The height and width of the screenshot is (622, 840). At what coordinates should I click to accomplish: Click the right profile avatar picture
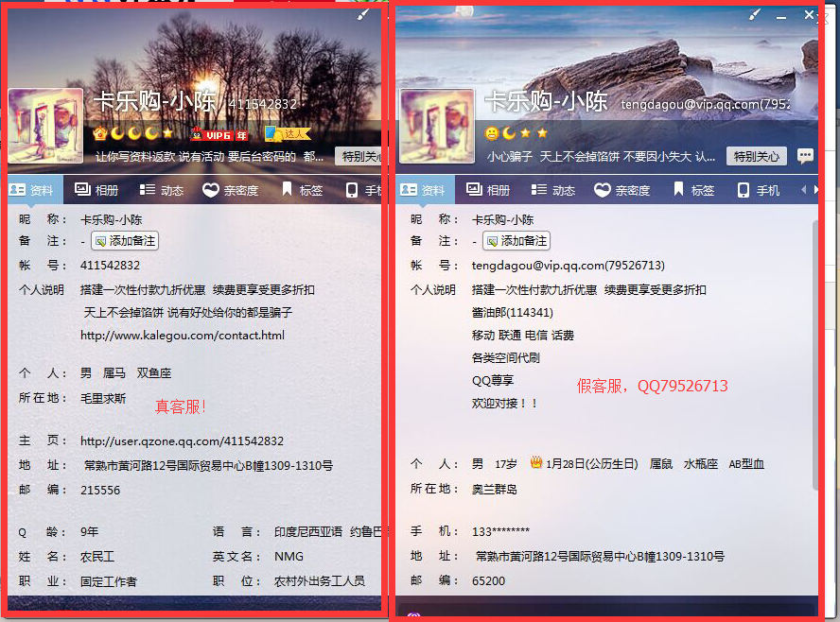[x=436, y=126]
